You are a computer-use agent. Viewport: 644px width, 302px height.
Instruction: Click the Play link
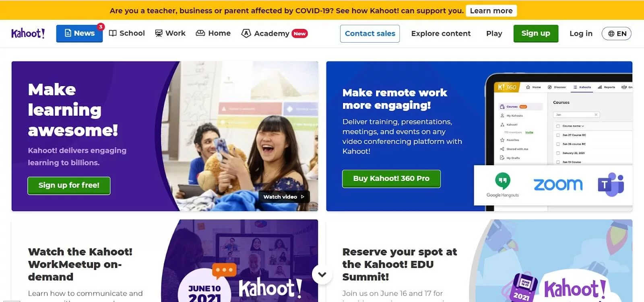coord(494,34)
